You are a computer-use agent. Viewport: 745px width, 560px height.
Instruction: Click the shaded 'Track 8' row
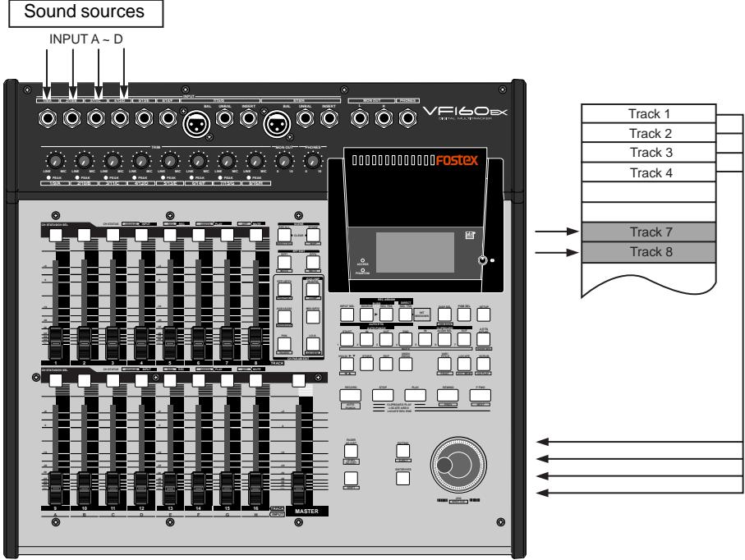pyautogui.click(x=649, y=252)
